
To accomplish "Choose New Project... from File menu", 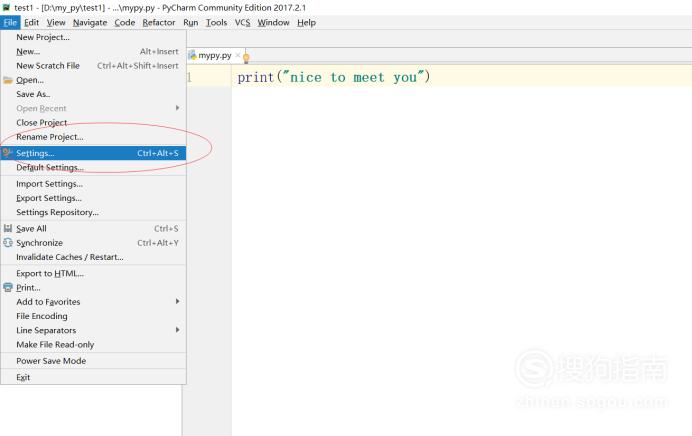I will (93, 37).
